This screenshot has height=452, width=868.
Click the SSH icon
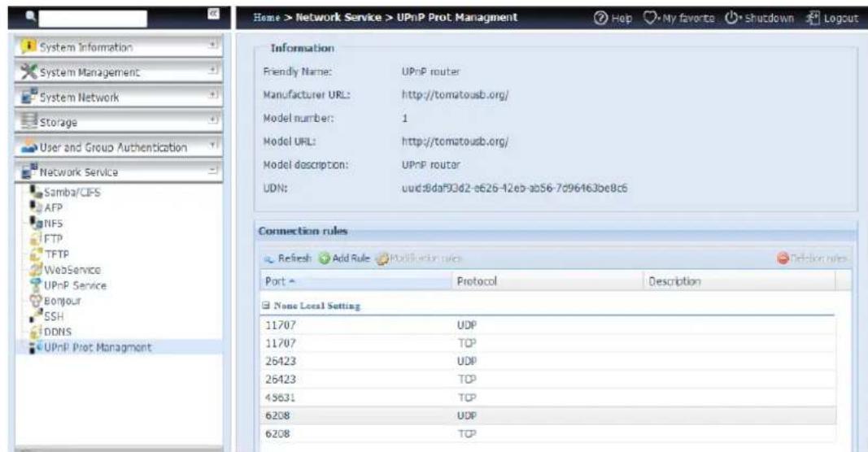(x=36, y=316)
